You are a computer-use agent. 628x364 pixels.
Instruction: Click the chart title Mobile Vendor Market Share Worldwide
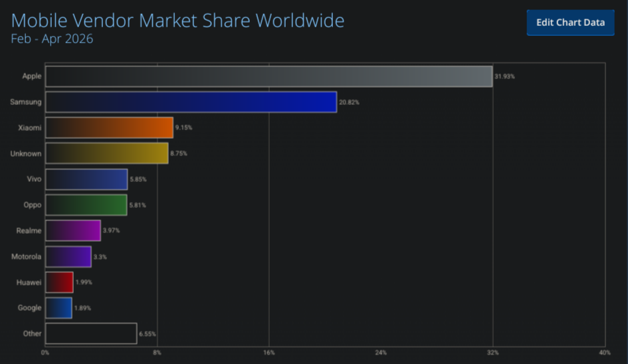(177, 21)
